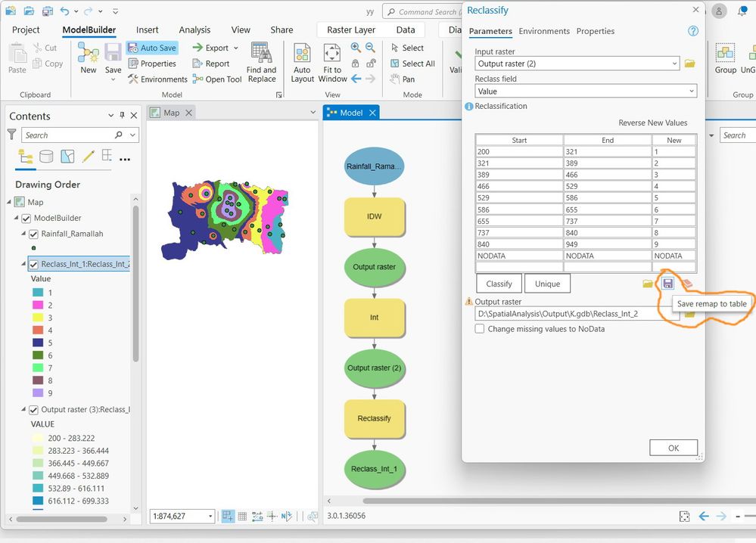The image size is (756, 543).
Task: Open model Properties in the ribbon
Action: coord(152,63)
